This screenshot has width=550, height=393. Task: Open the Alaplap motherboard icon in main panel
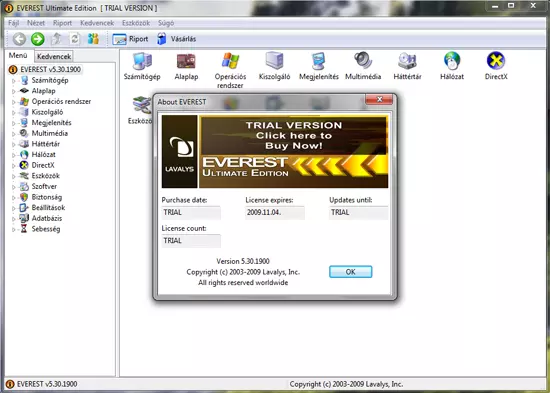pyautogui.click(x=186, y=66)
